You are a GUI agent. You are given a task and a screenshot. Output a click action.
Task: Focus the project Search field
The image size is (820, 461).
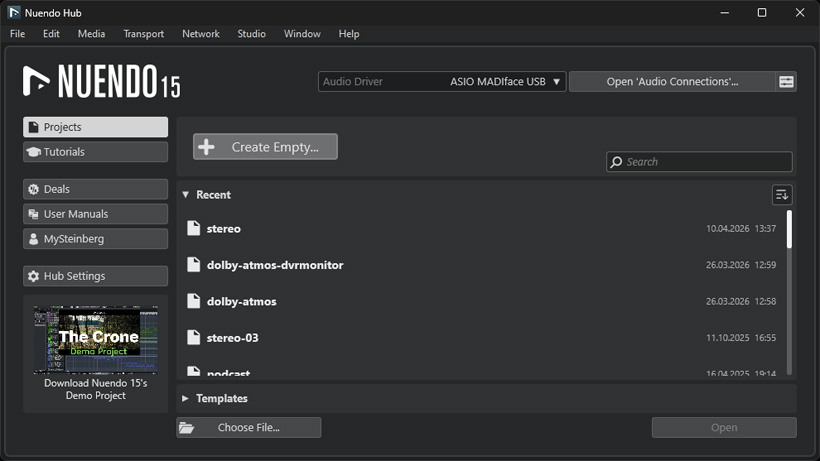(699, 162)
